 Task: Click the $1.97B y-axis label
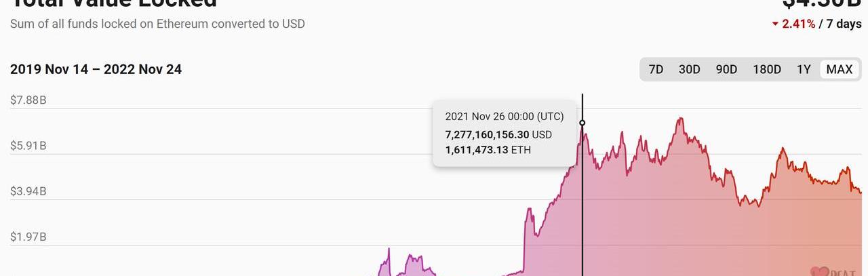(28, 237)
